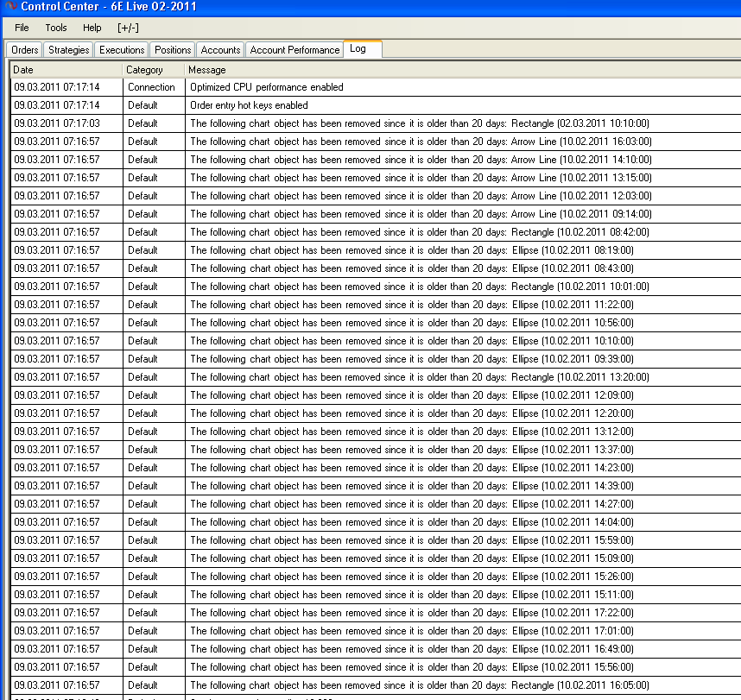Select log row for Ellipse (10.02.2011 15:56:00)
Image resolution: width=741 pixels, height=700 pixels.
point(376,667)
